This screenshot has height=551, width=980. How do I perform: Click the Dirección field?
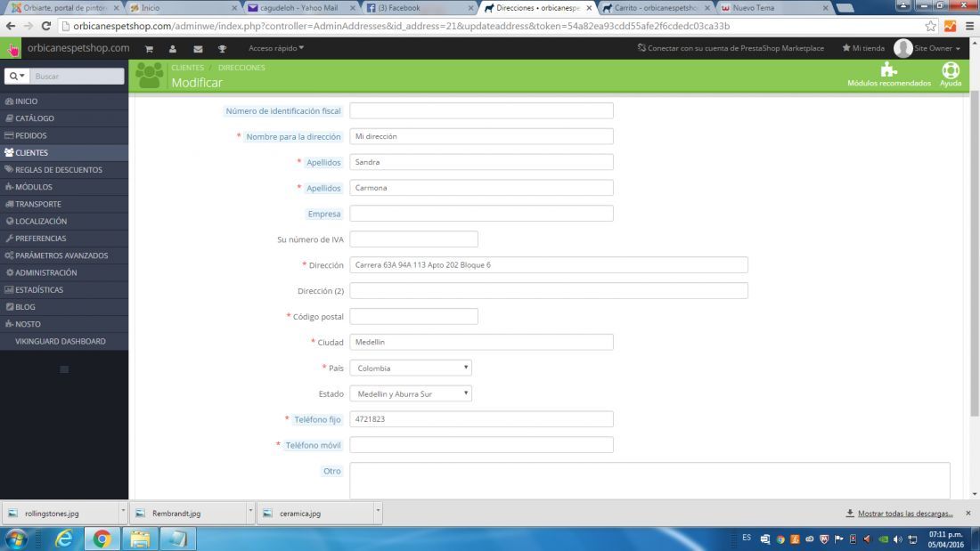(x=549, y=265)
